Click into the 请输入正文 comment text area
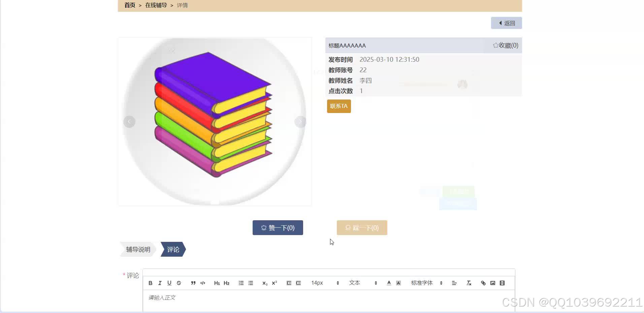Viewport: 644px width, 313px height. pyautogui.click(x=329, y=300)
